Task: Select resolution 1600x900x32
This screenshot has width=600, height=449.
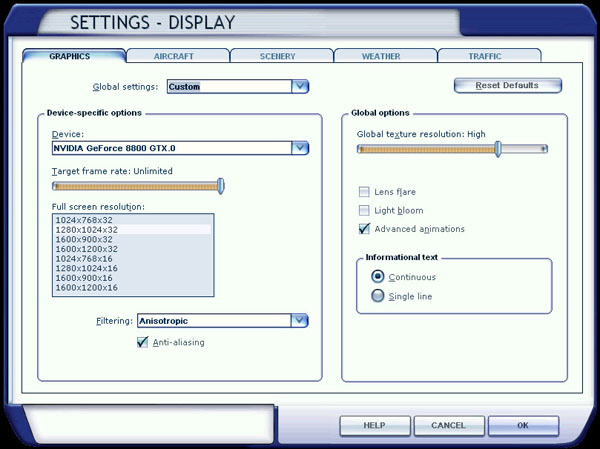Action: pyautogui.click(x=133, y=239)
